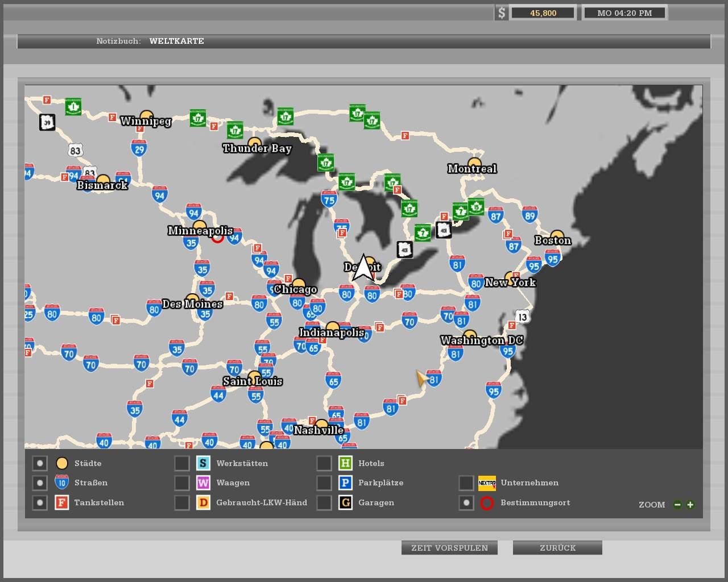This screenshot has width=728, height=582.
Task: Click the yellow Städte legend icon
Action: [61, 463]
